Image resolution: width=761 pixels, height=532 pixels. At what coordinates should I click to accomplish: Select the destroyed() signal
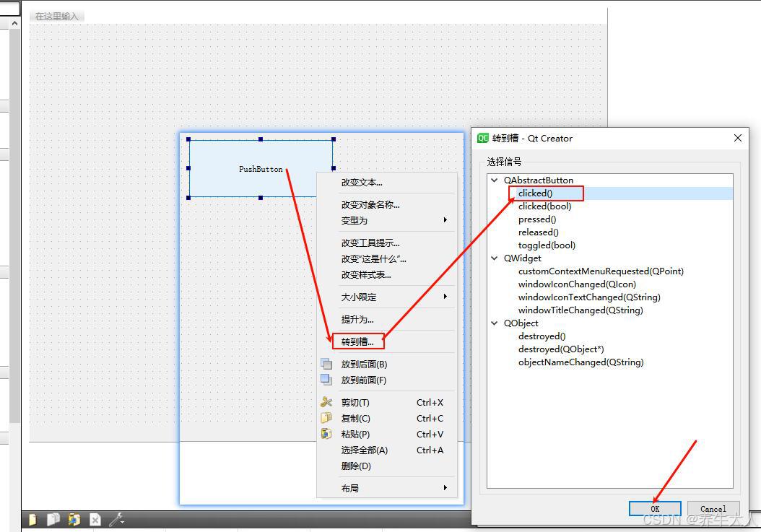542,336
